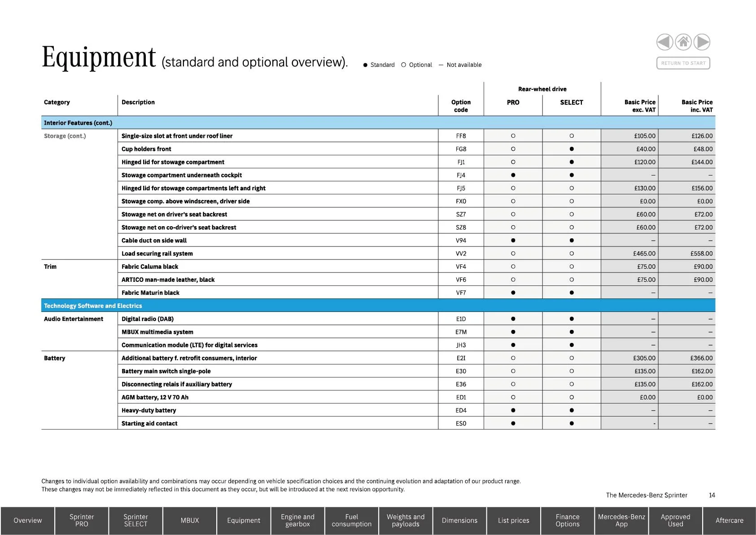Select the £558.00 inc. VAT price
756x535 pixels.
coord(702,254)
